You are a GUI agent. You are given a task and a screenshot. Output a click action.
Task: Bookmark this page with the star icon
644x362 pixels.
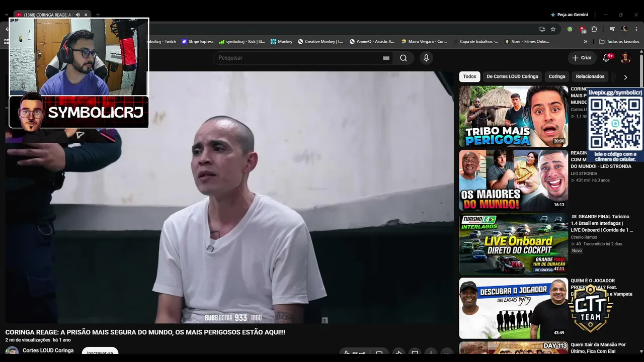point(553,29)
